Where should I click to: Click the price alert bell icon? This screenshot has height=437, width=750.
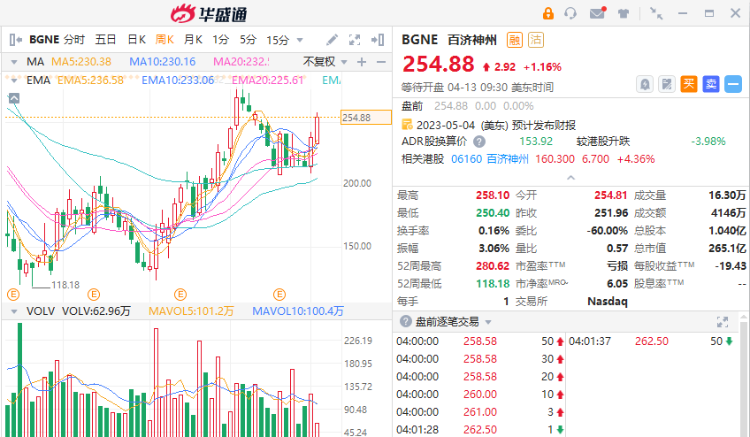pos(645,84)
